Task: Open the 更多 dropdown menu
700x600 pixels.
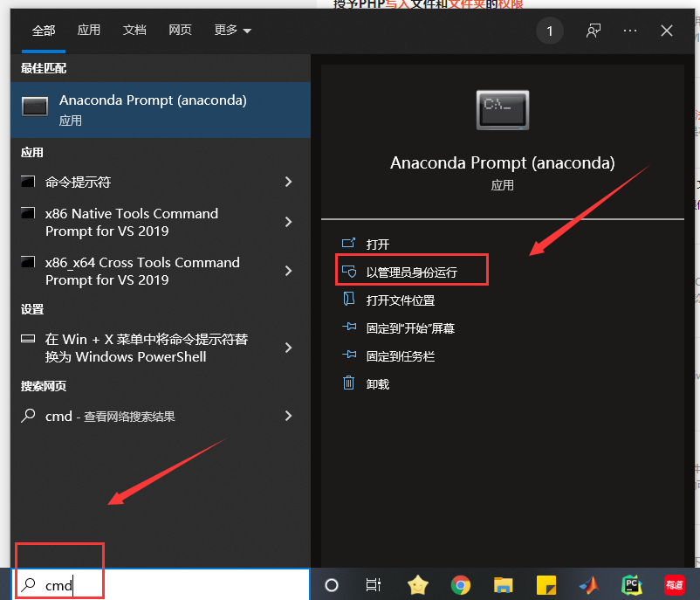Action: tap(232, 30)
